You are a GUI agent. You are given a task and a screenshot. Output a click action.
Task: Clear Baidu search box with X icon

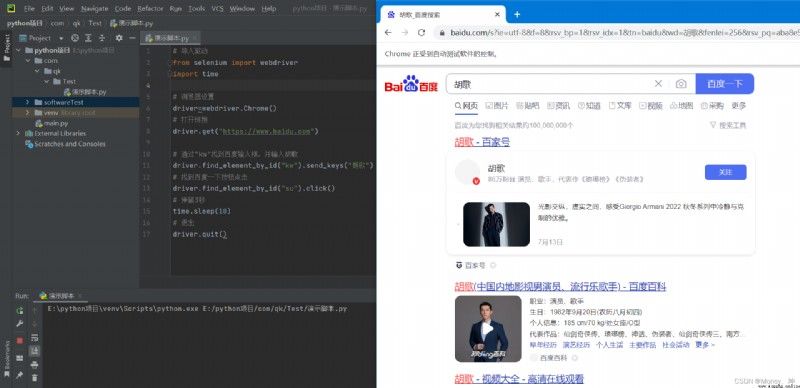tap(658, 84)
